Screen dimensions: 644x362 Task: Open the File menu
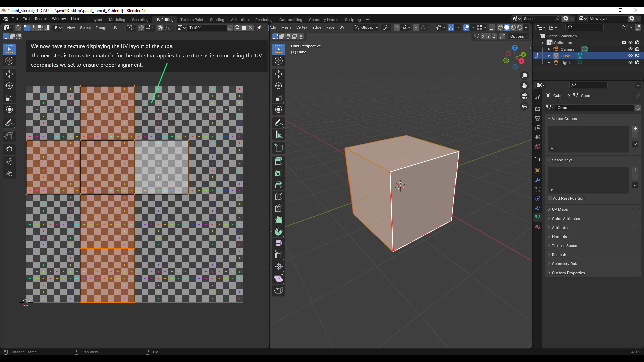tap(15, 19)
